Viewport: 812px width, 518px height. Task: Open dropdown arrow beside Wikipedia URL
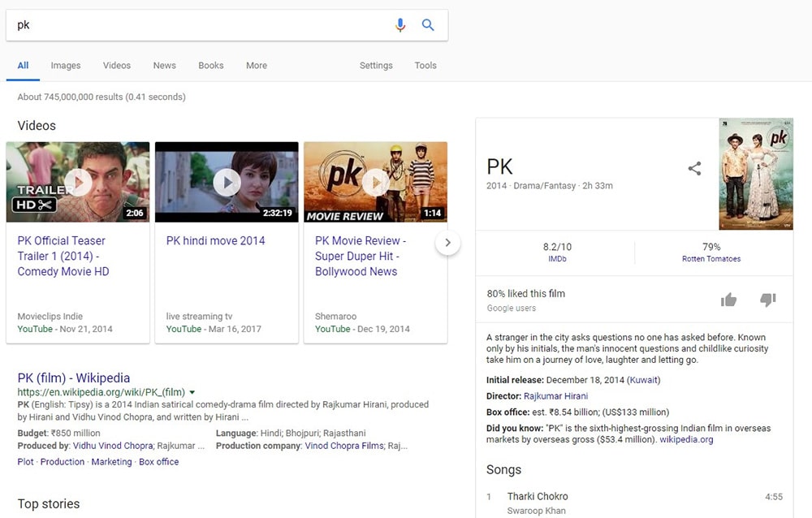192,392
